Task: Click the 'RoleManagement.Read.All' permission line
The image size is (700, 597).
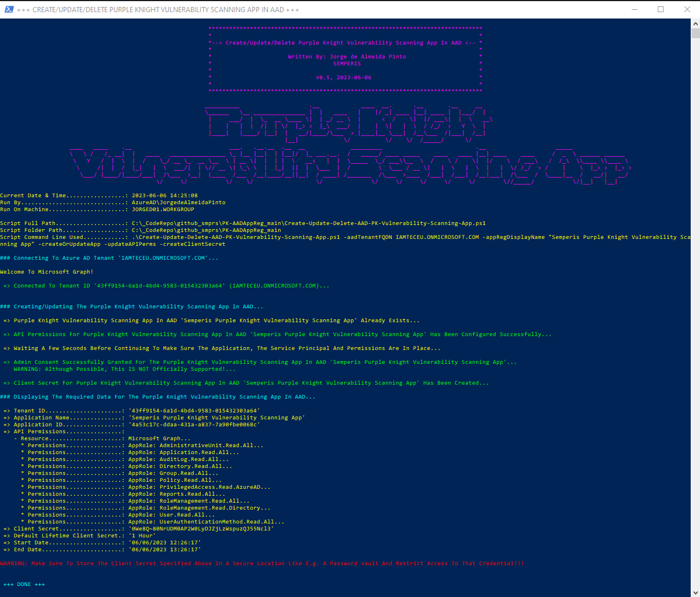Action: [x=135, y=501]
